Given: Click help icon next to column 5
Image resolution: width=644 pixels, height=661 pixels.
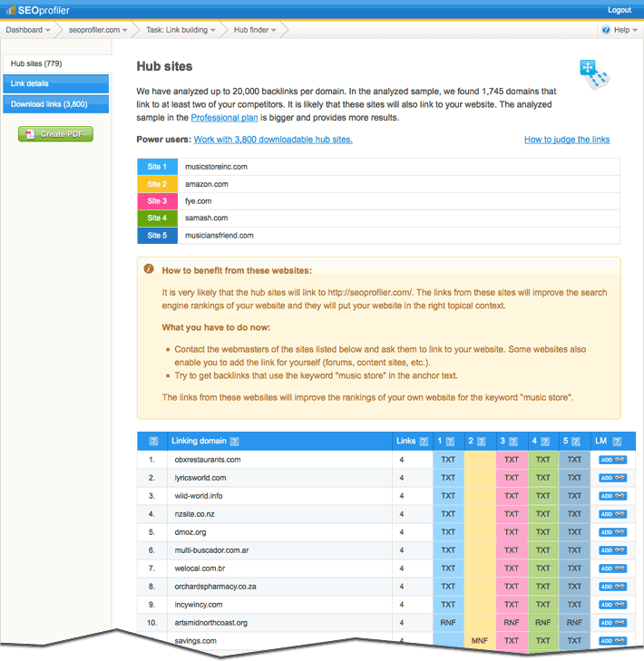Looking at the screenshot, I should [x=576, y=442].
